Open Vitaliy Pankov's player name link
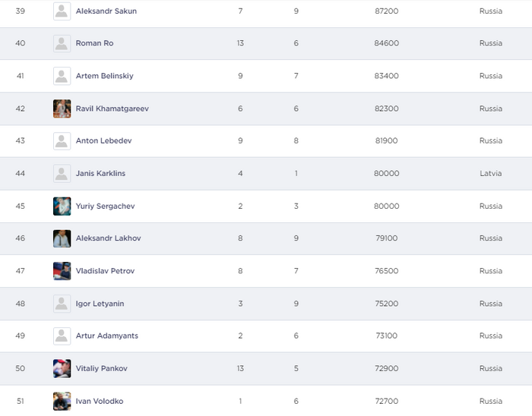532x416 pixels. coord(101,368)
